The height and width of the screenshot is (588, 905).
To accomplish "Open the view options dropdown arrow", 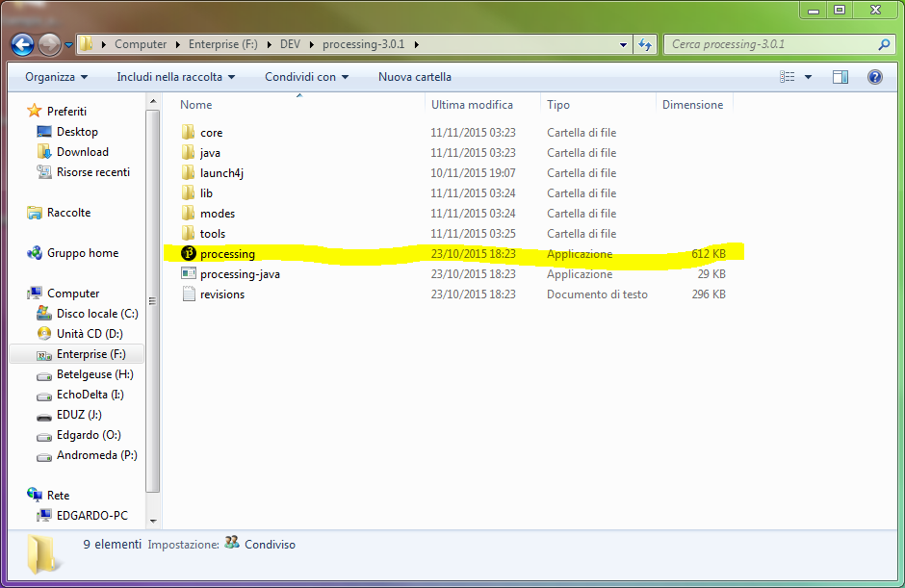I will click(808, 77).
